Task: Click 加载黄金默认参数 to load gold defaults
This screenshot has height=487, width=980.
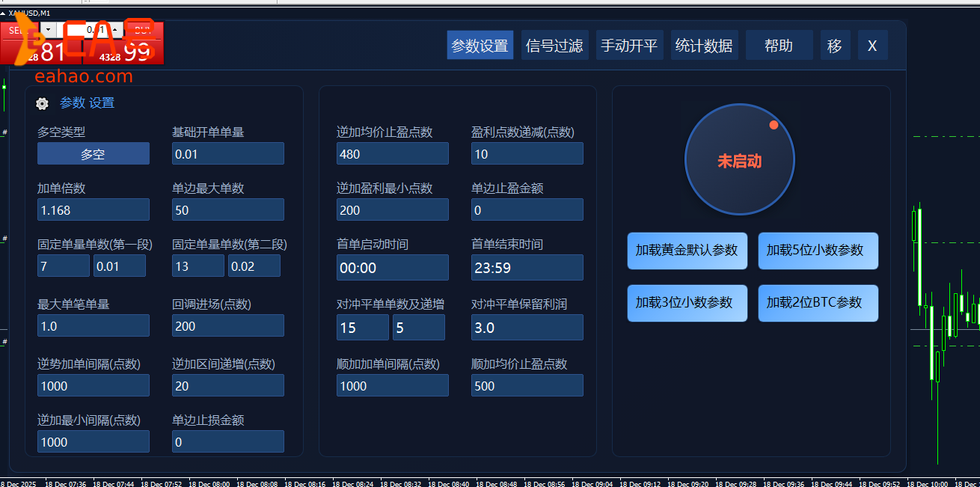Action: click(687, 251)
